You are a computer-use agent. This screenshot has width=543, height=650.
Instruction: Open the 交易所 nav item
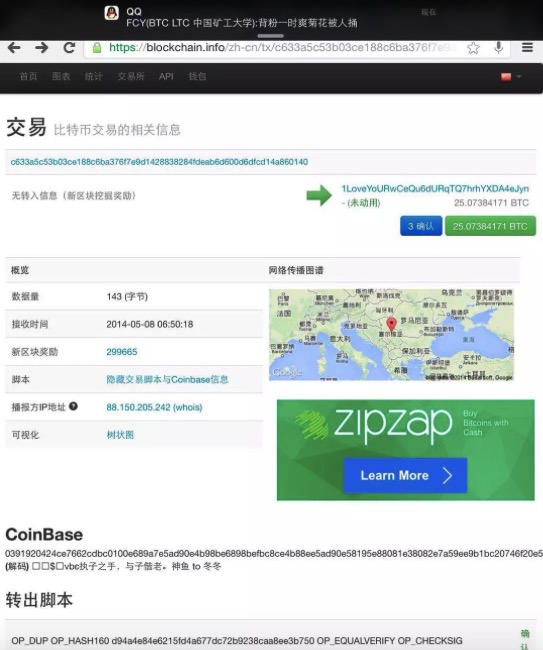click(131, 76)
